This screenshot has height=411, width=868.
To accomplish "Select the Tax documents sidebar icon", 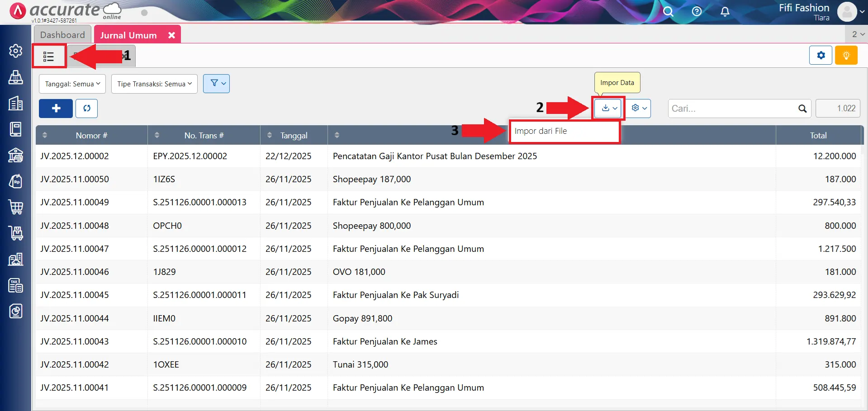I will tap(15, 285).
